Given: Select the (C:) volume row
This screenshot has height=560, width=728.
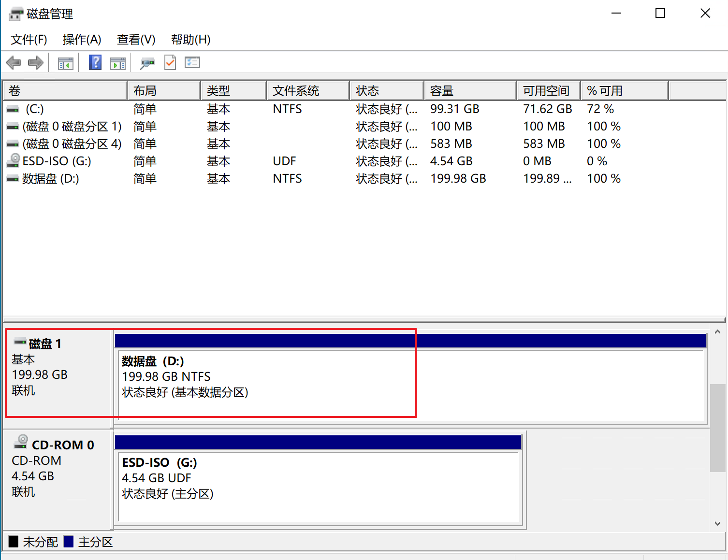Looking at the screenshot, I should [35, 109].
